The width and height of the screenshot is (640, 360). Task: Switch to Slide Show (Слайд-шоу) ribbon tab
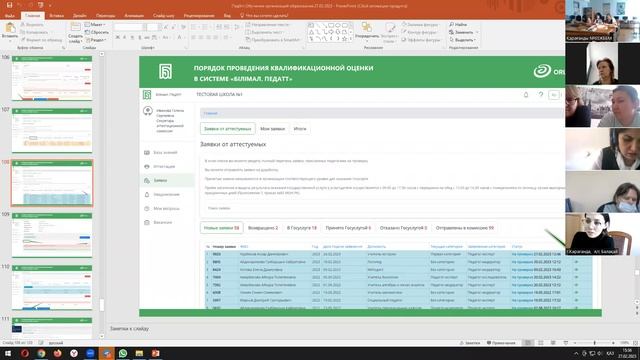[x=163, y=16]
